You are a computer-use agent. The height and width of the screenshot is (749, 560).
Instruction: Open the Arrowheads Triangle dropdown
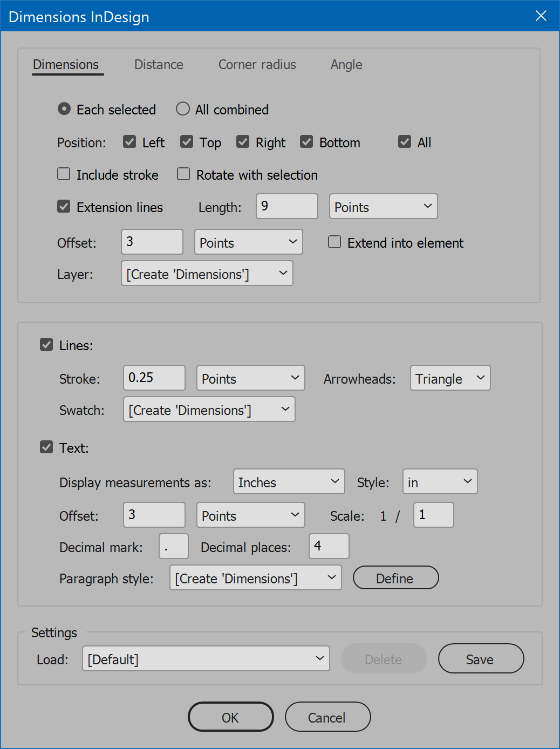(450, 378)
